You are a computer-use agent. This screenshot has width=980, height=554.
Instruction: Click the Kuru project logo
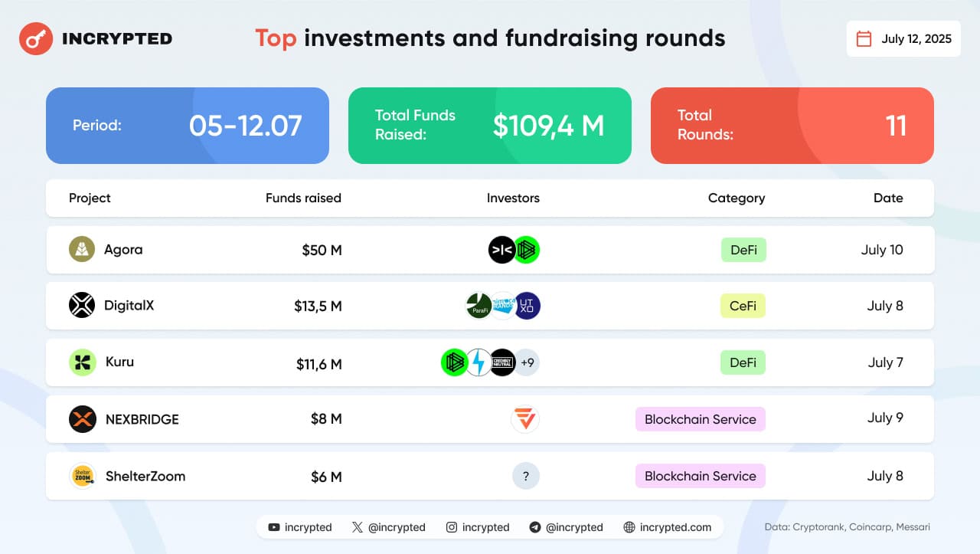click(x=82, y=362)
